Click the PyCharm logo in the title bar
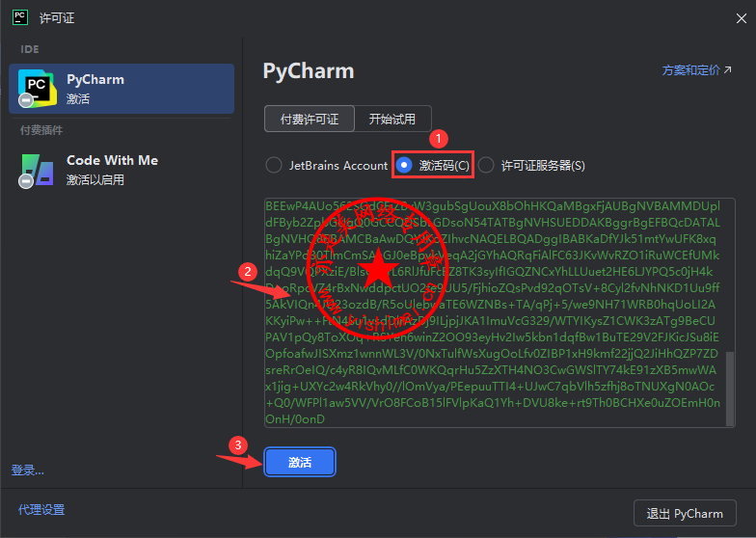The image size is (756, 538). pos(19,17)
